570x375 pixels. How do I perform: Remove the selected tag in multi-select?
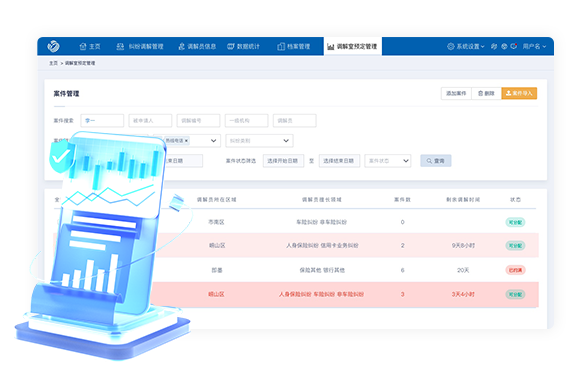coord(186,141)
